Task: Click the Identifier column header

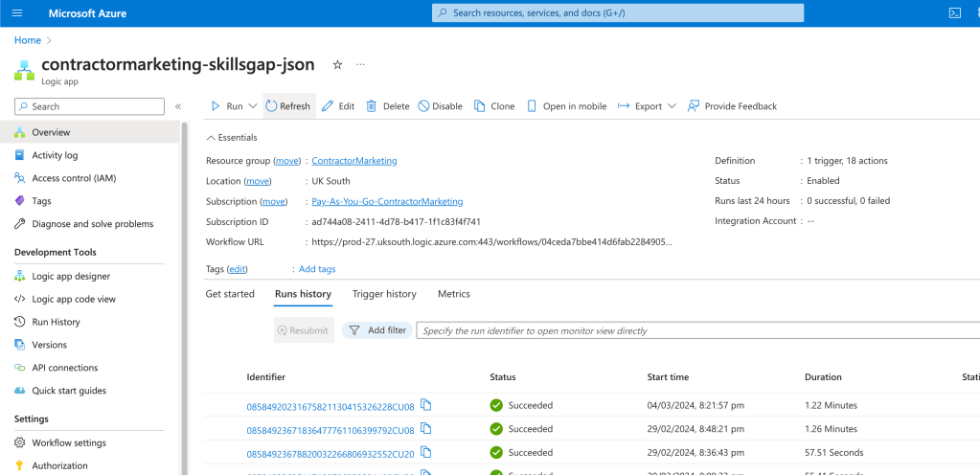Action: click(x=266, y=377)
